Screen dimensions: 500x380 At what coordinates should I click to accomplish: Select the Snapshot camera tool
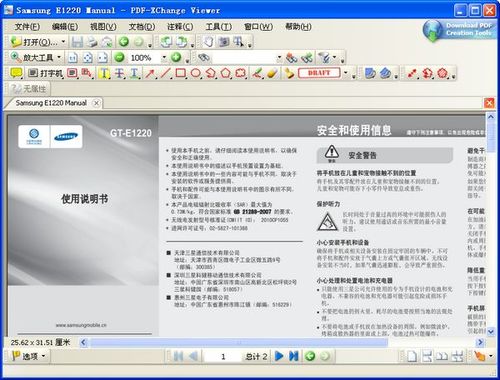click(x=223, y=42)
